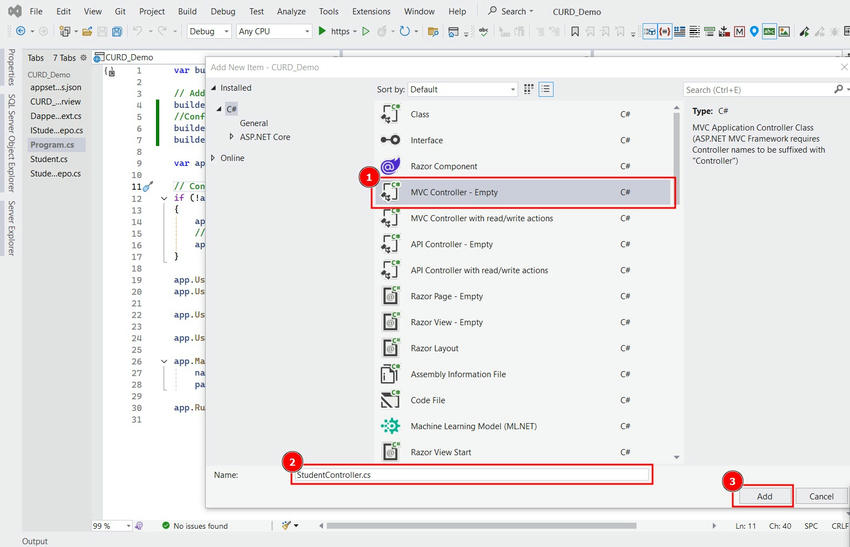Select MVC Controller - Empty template

[524, 192]
